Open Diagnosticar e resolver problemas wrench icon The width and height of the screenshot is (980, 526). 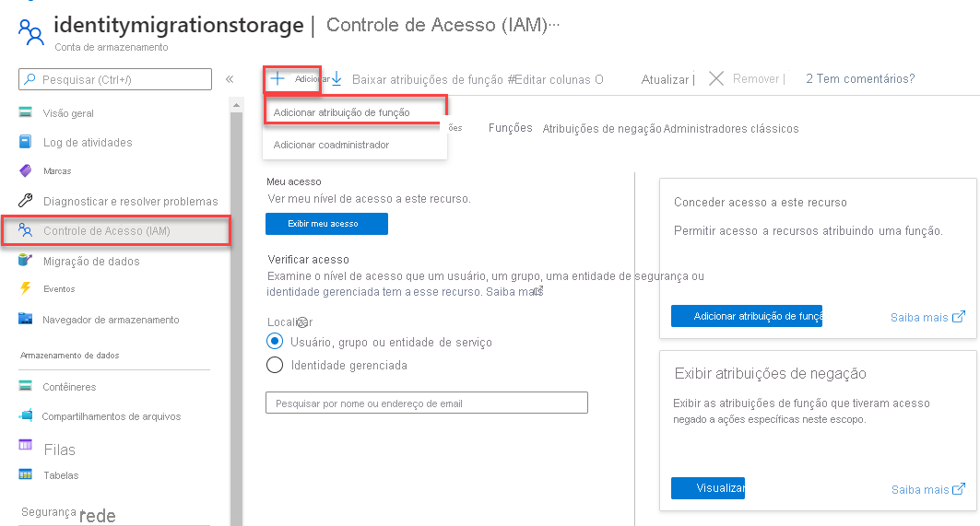(x=25, y=201)
